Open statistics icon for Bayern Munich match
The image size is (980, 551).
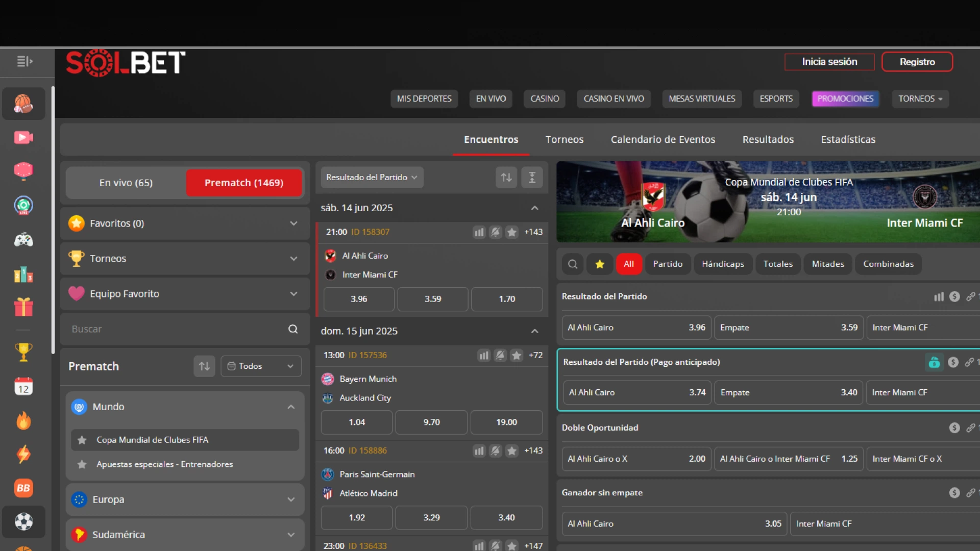pyautogui.click(x=483, y=356)
